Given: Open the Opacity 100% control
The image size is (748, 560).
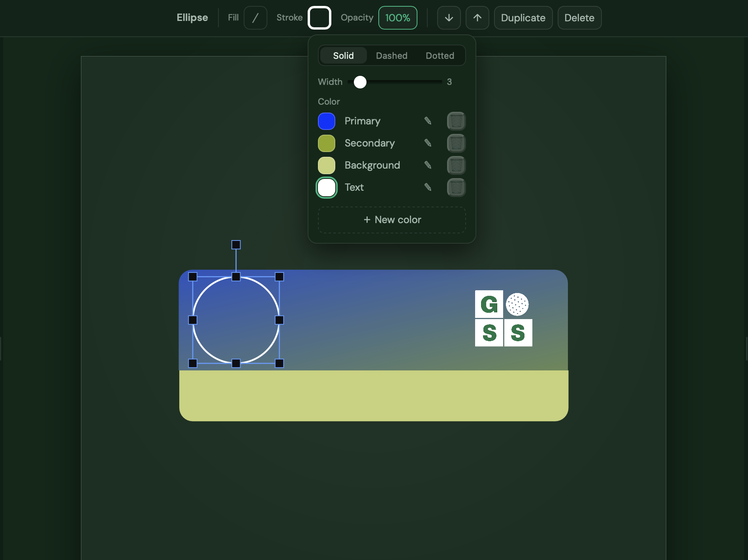Looking at the screenshot, I should [398, 18].
